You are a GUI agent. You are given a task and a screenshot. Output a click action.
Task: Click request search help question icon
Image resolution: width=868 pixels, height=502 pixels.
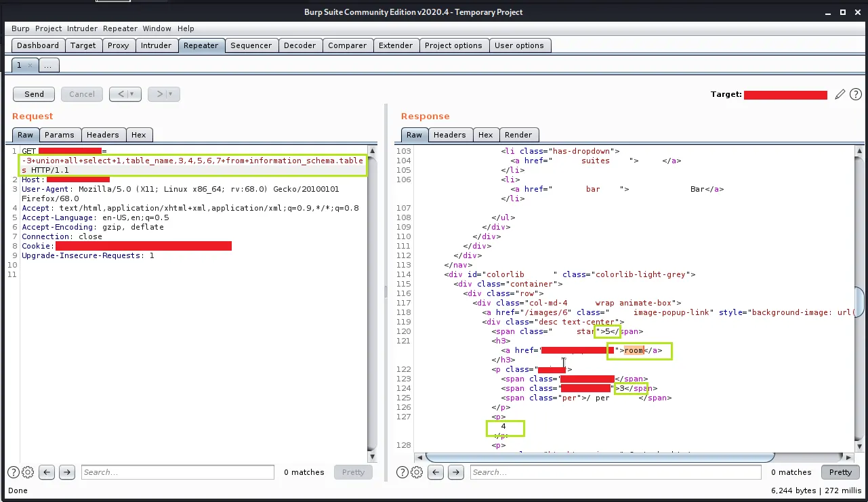[14, 472]
